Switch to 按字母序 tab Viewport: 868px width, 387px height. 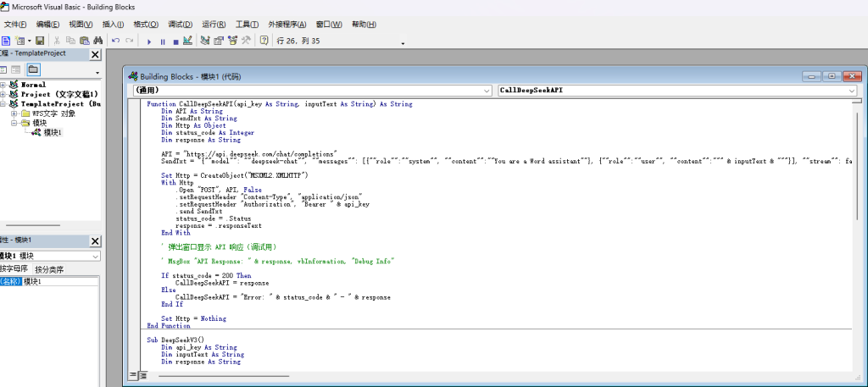click(x=15, y=269)
